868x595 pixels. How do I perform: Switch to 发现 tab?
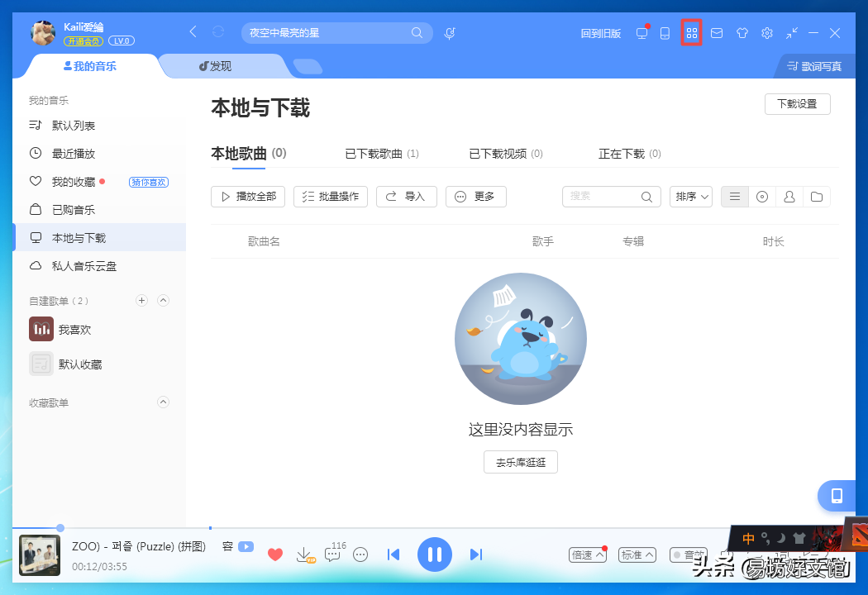(215, 66)
